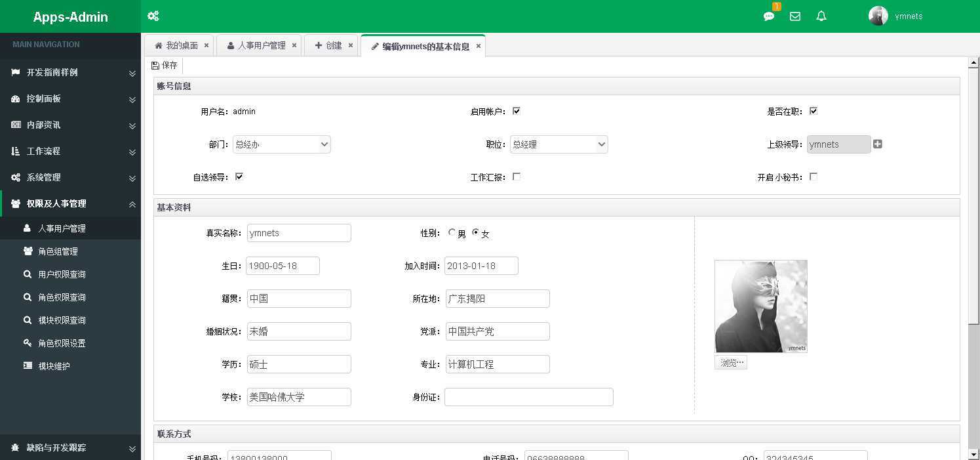The image size is (980, 460).
Task: Click the users icon beside 权限及人事管理
Action: click(x=16, y=203)
